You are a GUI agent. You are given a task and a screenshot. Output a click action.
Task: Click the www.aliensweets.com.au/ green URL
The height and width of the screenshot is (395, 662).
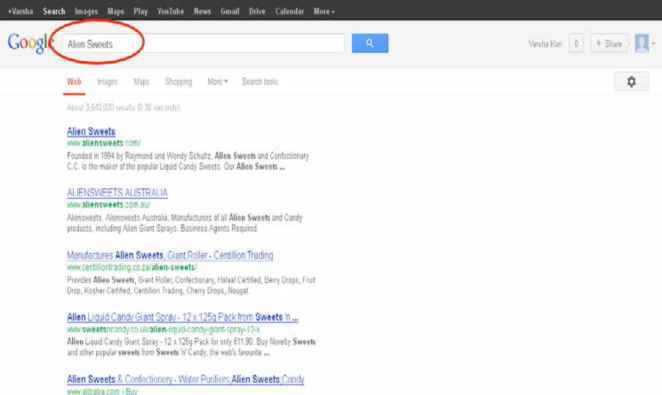109,205
